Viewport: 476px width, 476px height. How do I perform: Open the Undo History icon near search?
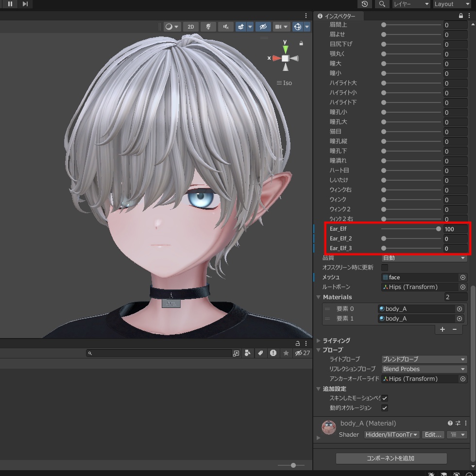click(x=364, y=4)
